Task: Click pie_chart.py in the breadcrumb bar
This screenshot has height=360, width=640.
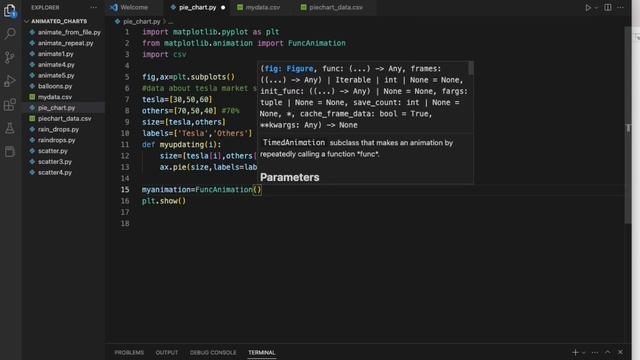Action: tap(141, 21)
